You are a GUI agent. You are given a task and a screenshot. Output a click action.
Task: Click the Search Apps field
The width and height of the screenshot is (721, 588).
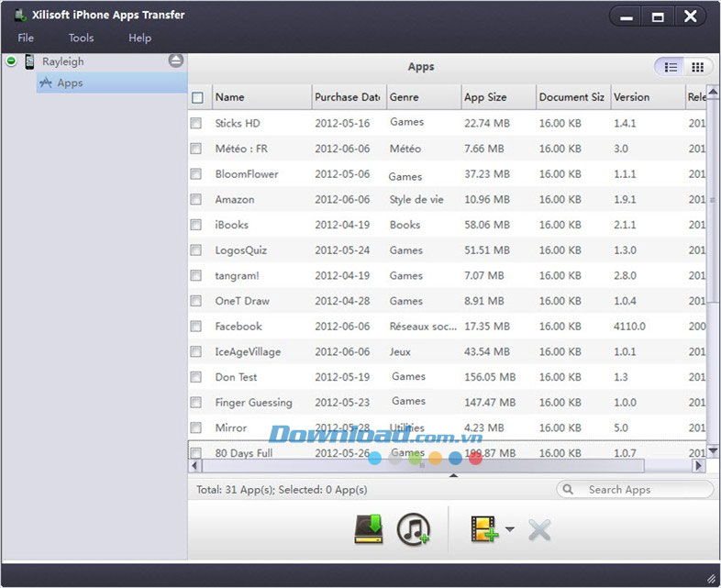pyautogui.click(x=635, y=489)
